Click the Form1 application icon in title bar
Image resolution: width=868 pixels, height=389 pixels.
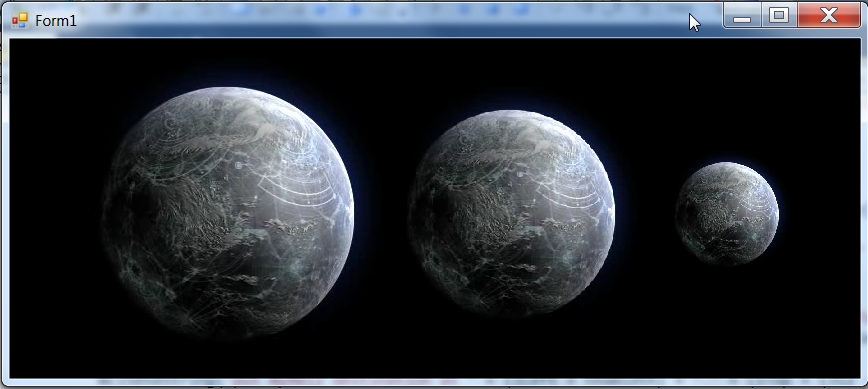pyautogui.click(x=20, y=20)
